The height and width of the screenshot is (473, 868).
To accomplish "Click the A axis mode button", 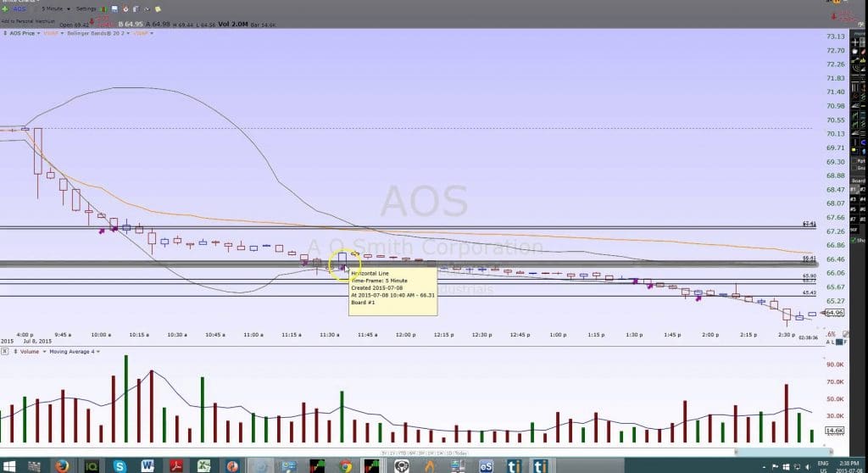I will 828,342.
